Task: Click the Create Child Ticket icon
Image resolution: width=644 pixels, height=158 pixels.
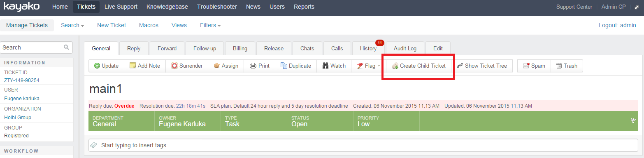Action: pos(395,66)
